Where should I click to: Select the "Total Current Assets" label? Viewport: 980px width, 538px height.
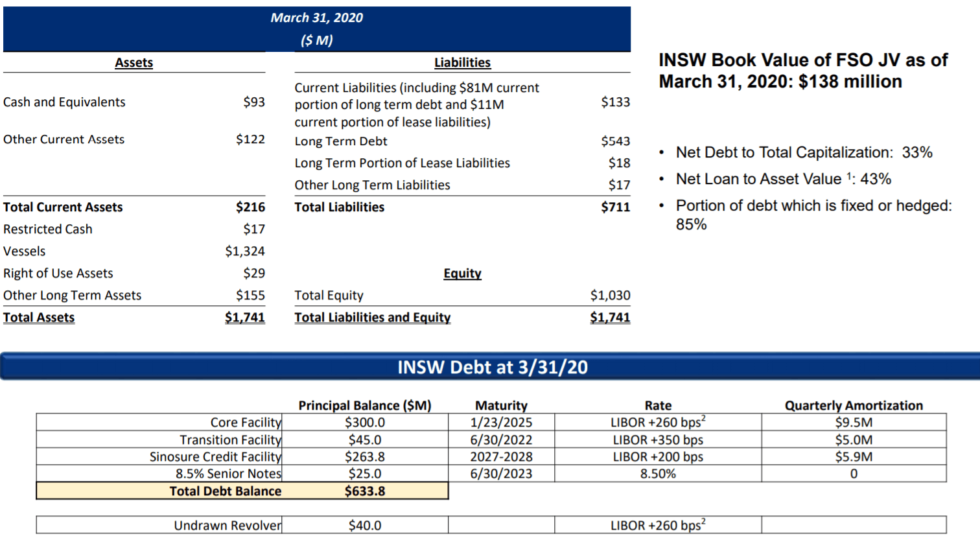[x=63, y=207]
